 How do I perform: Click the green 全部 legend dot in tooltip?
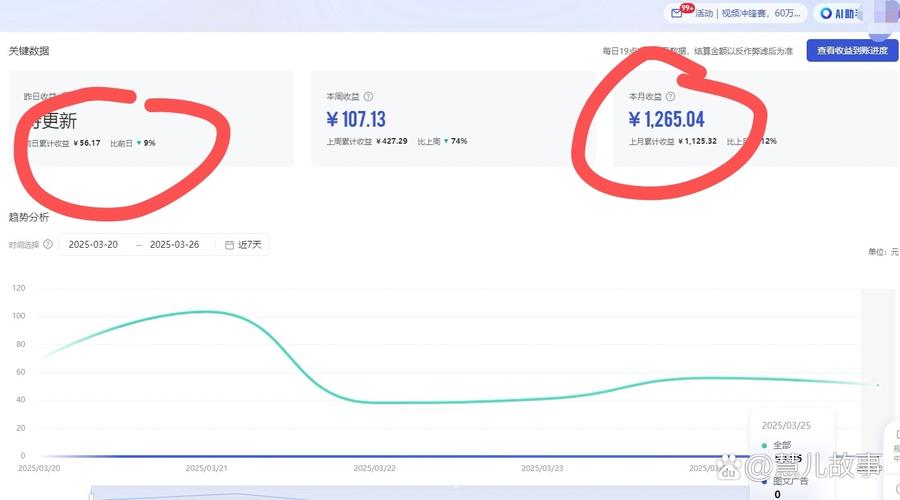[x=765, y=445]
